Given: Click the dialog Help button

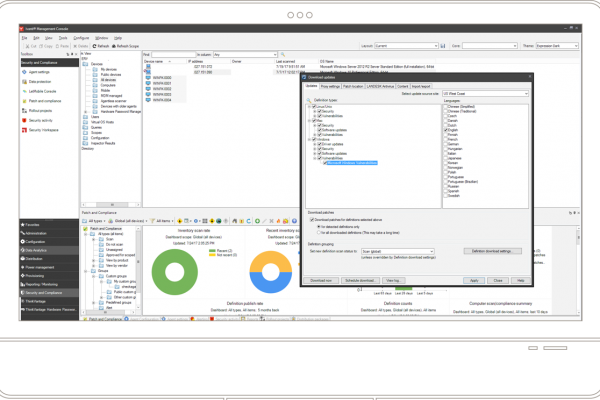Looking at the screenshot, I should (520, 281).
